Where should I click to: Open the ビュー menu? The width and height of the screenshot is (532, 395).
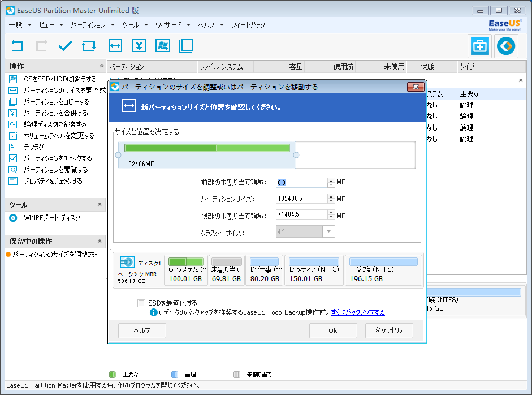click(51, 25)
